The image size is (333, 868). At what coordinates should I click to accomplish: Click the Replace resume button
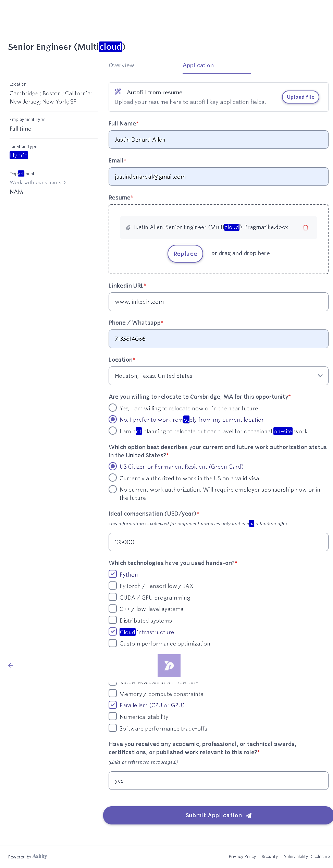pos(185,254)
